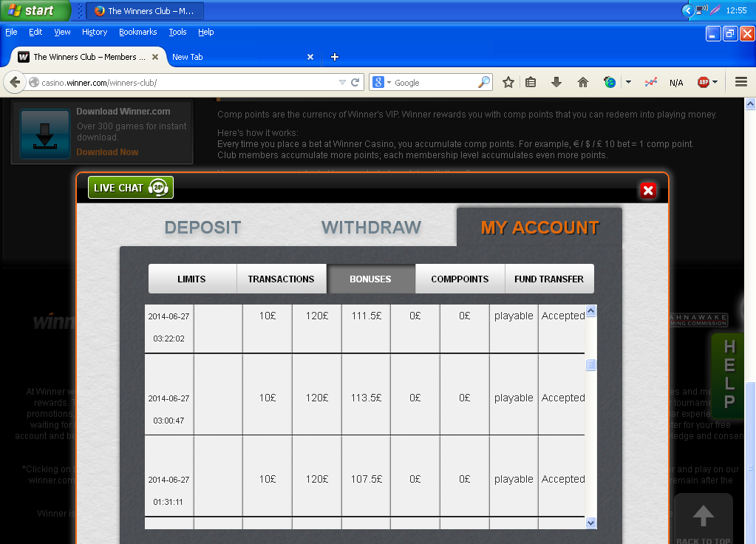Go to the browser home page icon
This screenshot has height=544, width=756.
coord(583,83)
